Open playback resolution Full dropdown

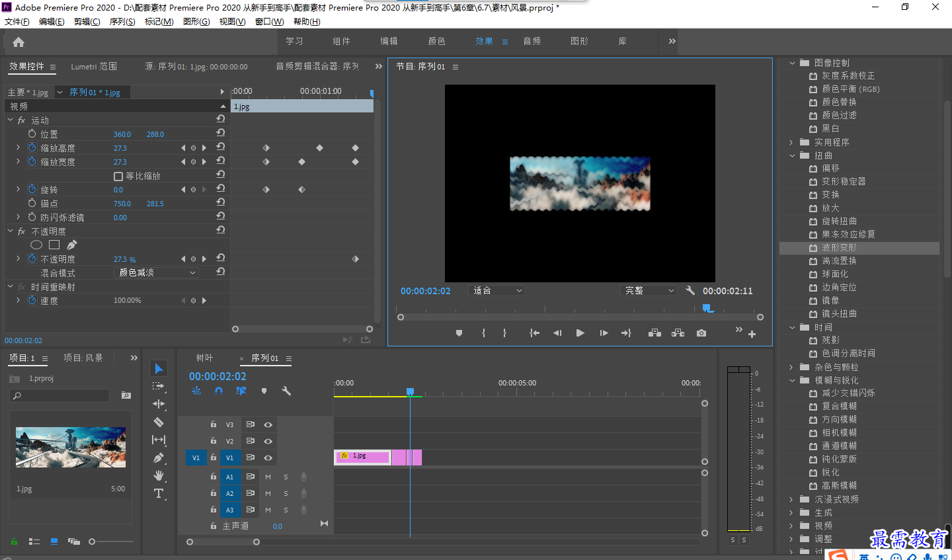pyautogui.click(x=649, y=290)
